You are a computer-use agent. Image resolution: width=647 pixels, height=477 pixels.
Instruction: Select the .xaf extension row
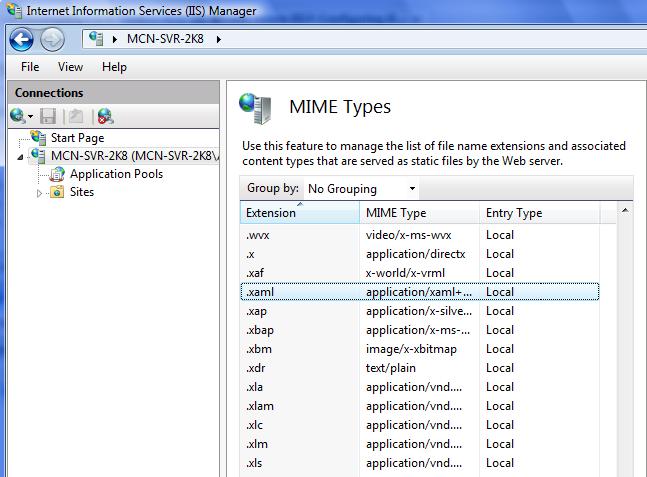pos(420,273)
